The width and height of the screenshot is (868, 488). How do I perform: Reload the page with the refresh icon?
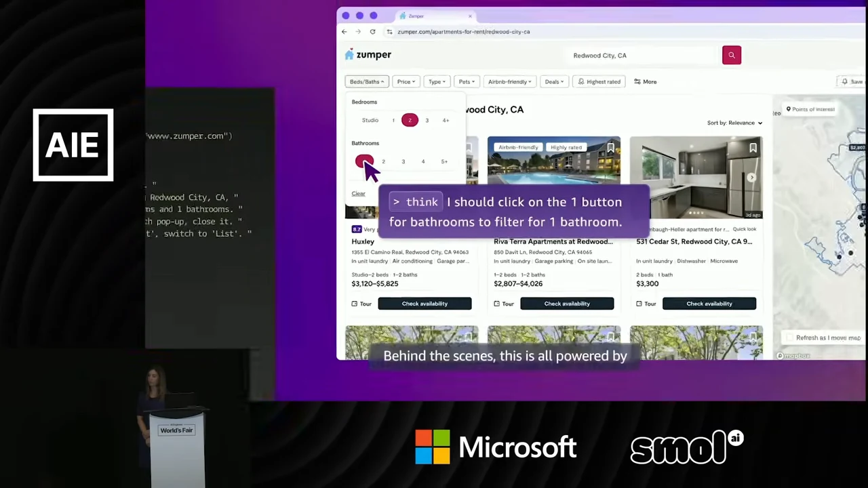click(372, 32)
